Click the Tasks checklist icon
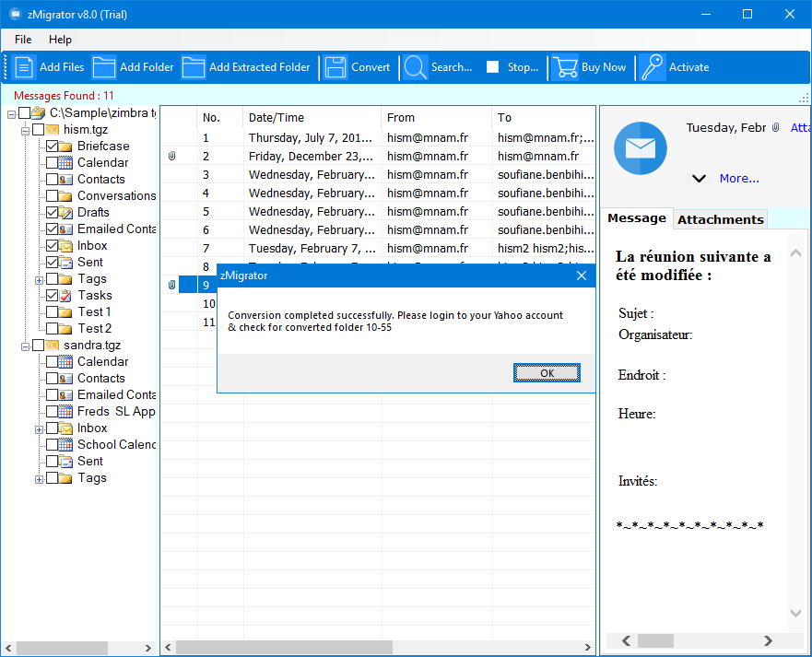This screenshot has height=657, width=812. 65,296
